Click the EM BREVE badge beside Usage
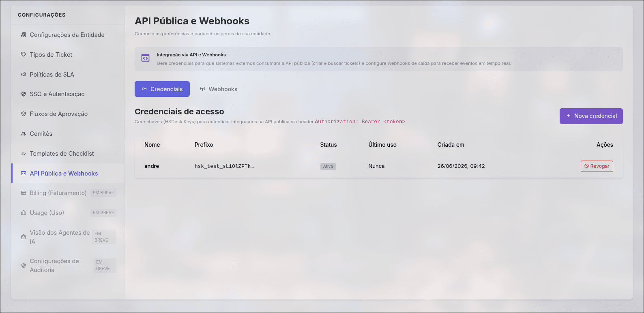 click(103, 212)
